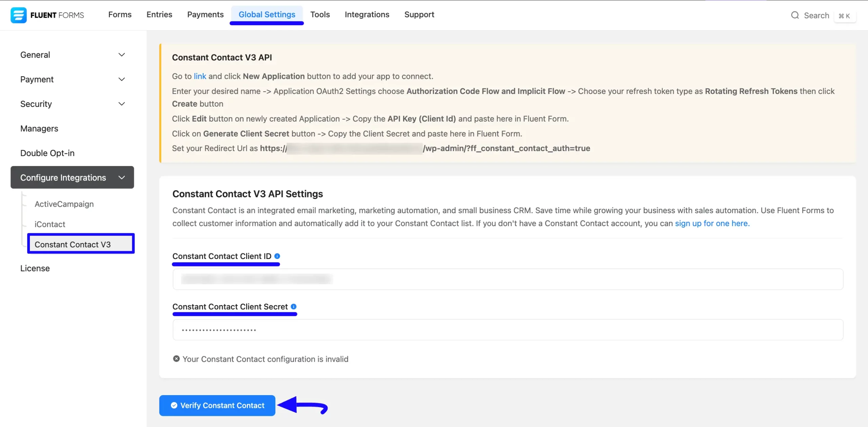Click 'sign up for one here' link
The height and width of the screenshot is (427, 868).
pyautogui.click(x=712, y=223)
